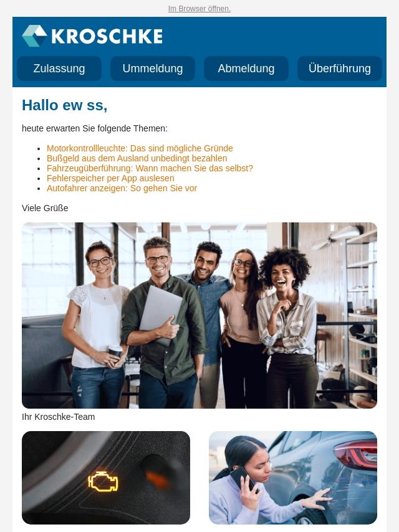Go to the Abmeldung section
Screen dimensions: 399x532
(x=246, y=69)
